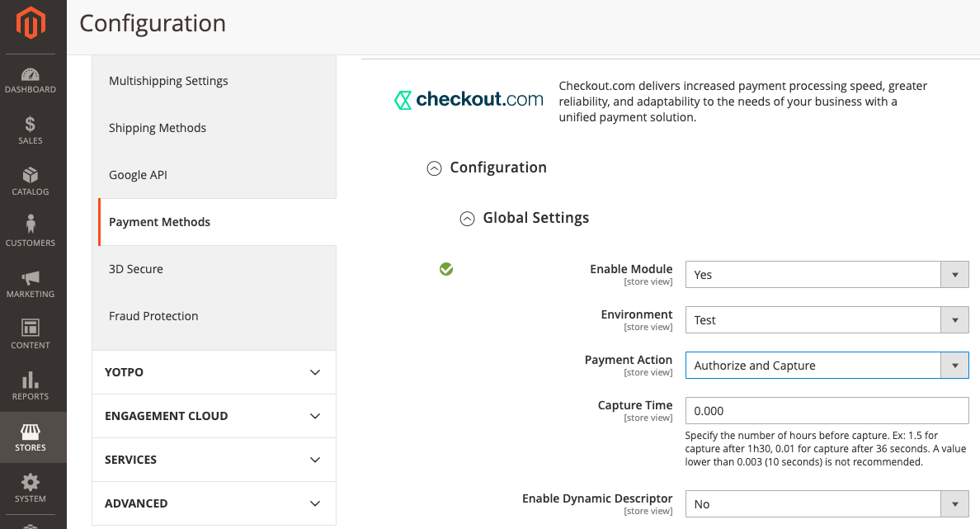Open the Environment dropdown set to Test
Image resolution: width=980 pixels, height=529 pixels.
coord(827,319)
